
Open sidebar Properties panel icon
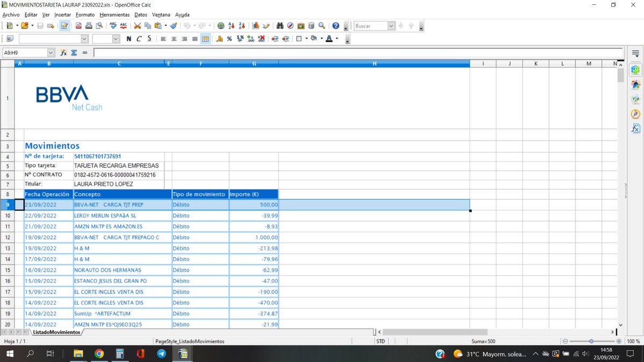635,70
